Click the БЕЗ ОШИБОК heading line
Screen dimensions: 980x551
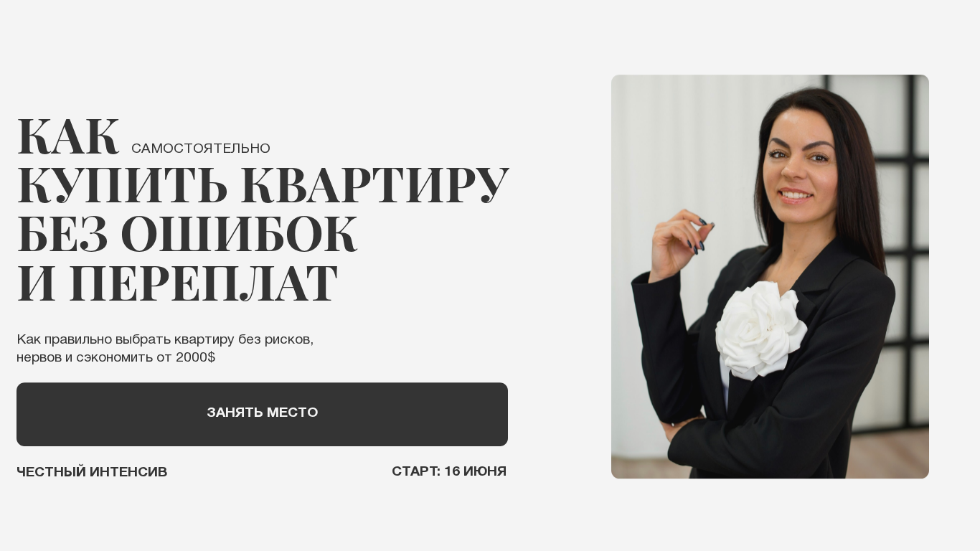187,235
